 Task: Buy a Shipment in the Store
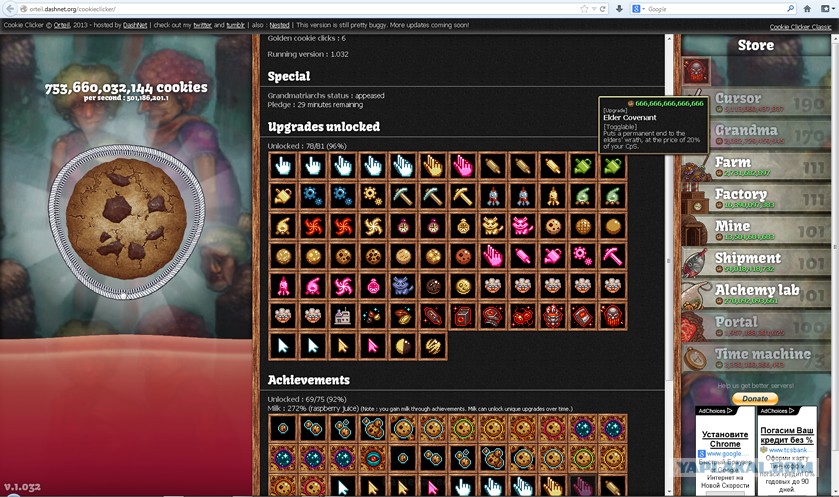757,263
